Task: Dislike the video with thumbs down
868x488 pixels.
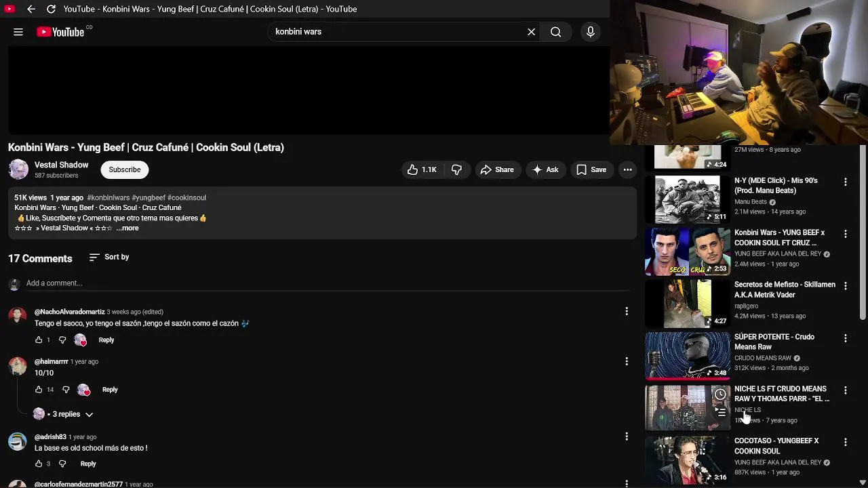Action: [x=456, y=170]
